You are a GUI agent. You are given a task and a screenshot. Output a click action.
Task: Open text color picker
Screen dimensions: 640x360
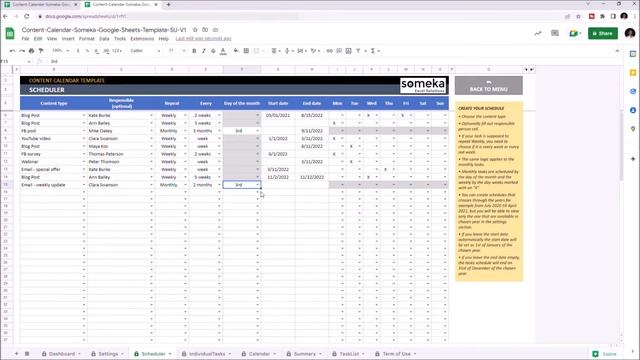(x=223, y=51)
